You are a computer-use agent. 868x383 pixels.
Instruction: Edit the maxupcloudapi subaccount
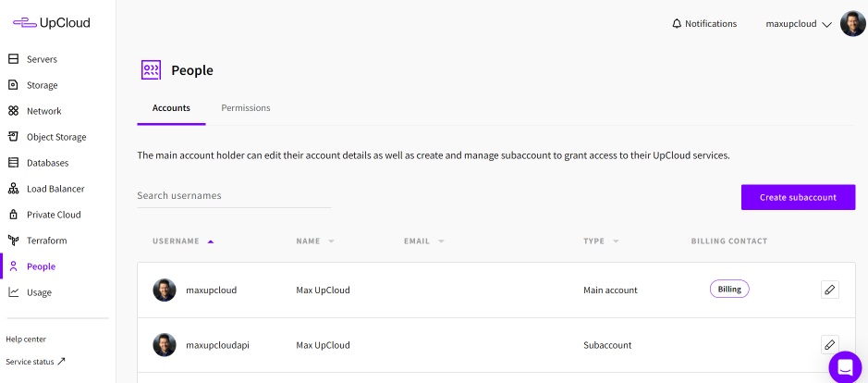pyautogui.click(x=829, y=345)
